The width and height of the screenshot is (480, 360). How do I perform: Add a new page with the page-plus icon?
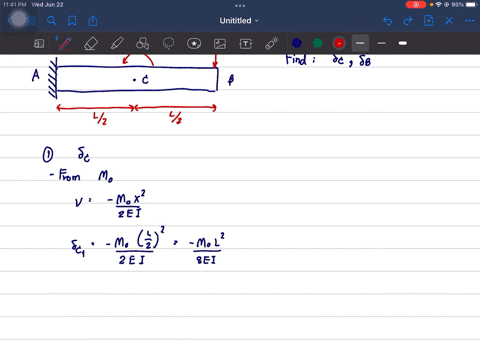point(428,21)
